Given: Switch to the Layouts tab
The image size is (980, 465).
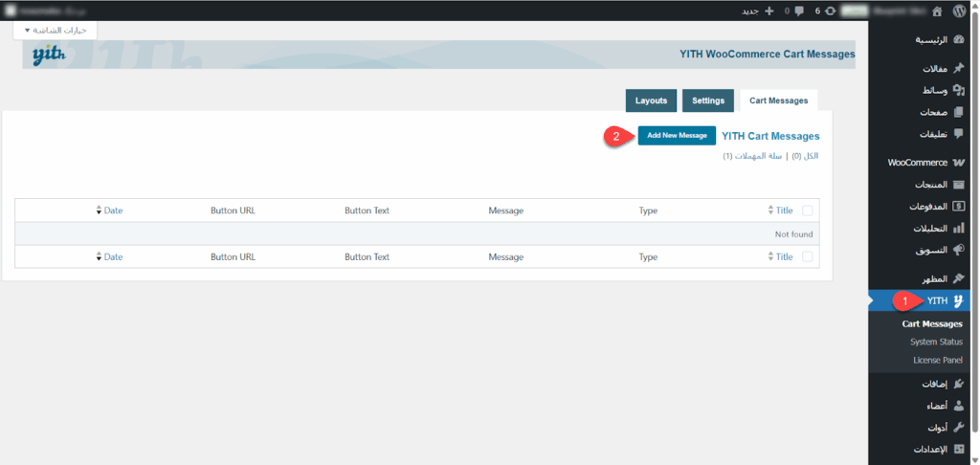Looking at the screenshot, I should pos(651,100).
